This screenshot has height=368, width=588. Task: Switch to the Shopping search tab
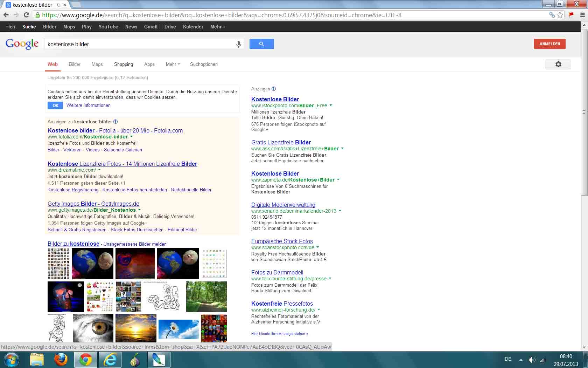click(124, 64)
